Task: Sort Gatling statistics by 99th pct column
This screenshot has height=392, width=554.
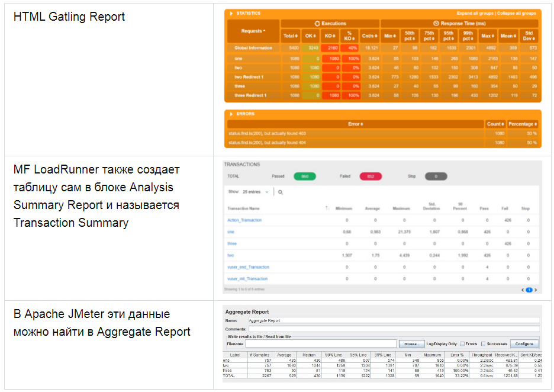Action: [x=468, y=36]
